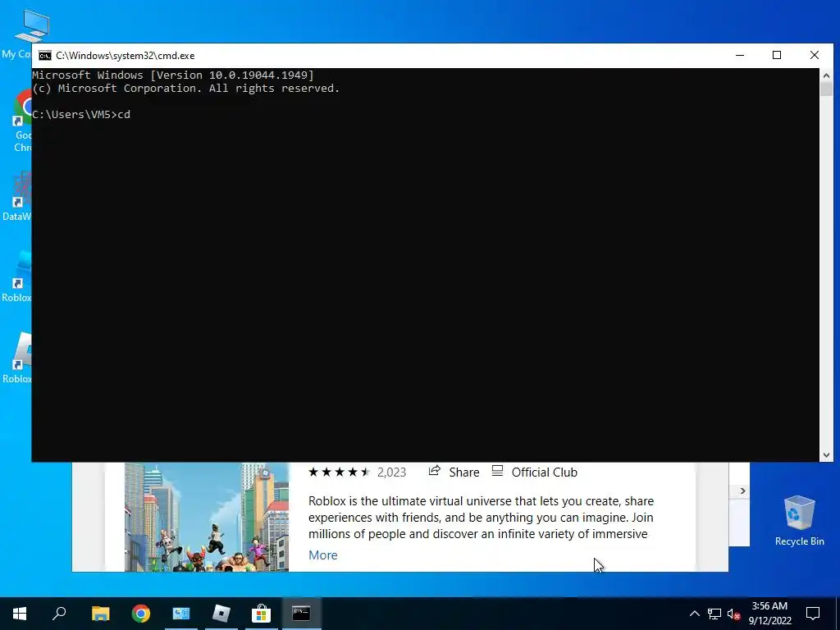Click the cmd prompt line with 'cd'
Image resolution: width=840 pixels, height=630 pixels.
click(81, 115)
